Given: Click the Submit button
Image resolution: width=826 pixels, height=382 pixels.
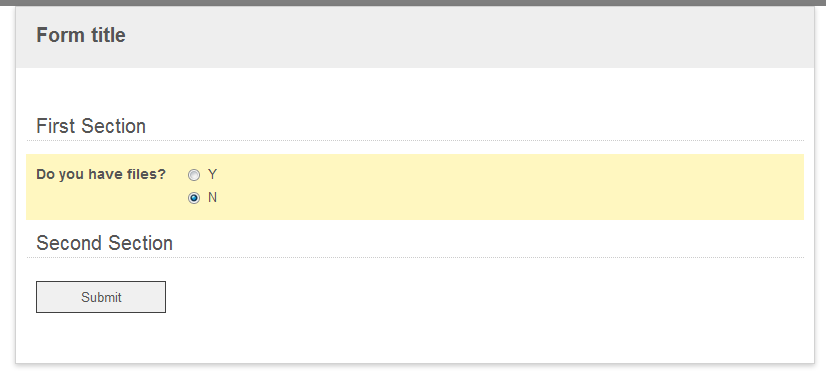Looking at the screenshot, I should point(101,297).
